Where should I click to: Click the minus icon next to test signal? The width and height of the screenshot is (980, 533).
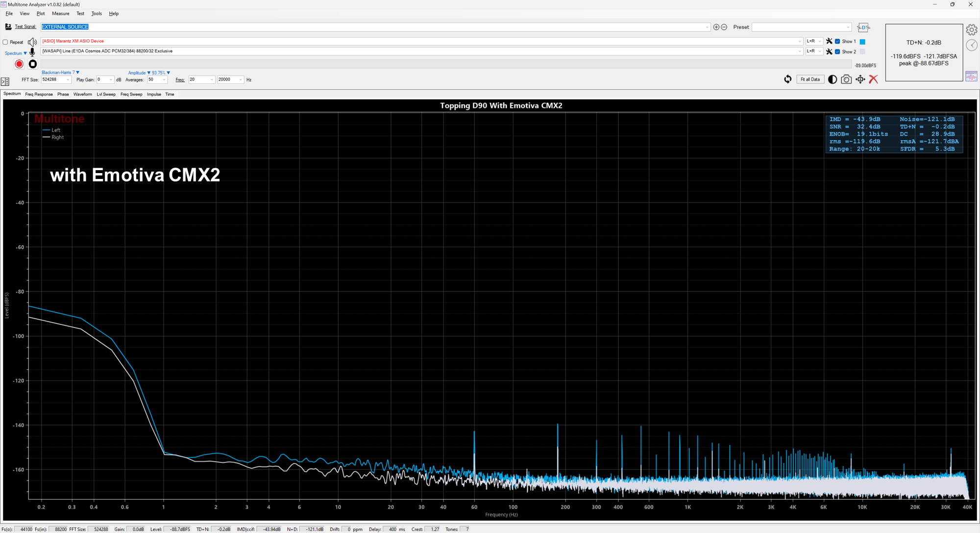pos(724,27)
